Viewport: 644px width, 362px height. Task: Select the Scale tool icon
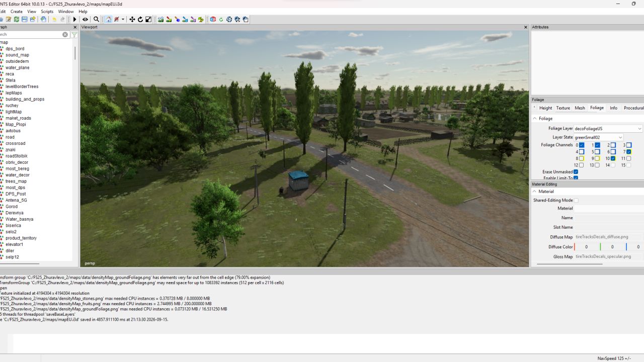pyautogui.click(x=148, y=20)
